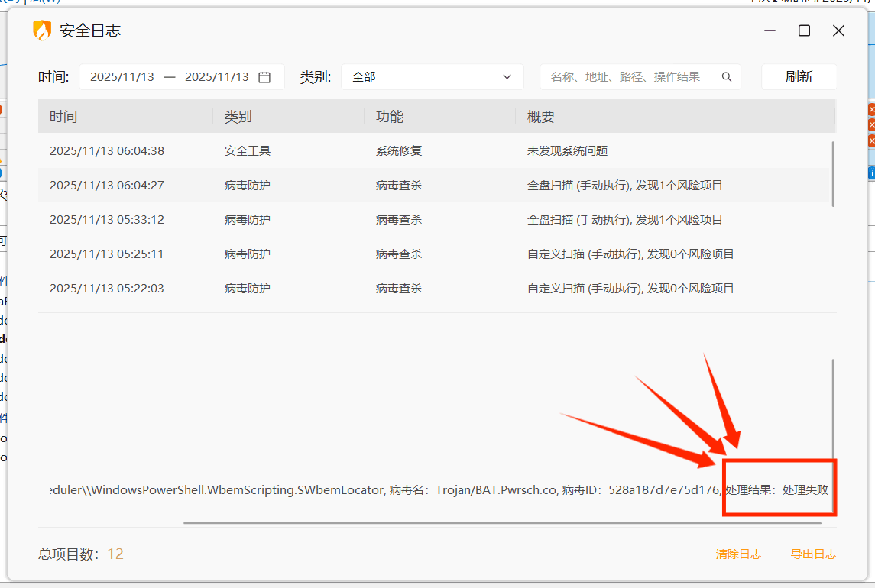Click the search magnifier icon

(x=727, y=77)
